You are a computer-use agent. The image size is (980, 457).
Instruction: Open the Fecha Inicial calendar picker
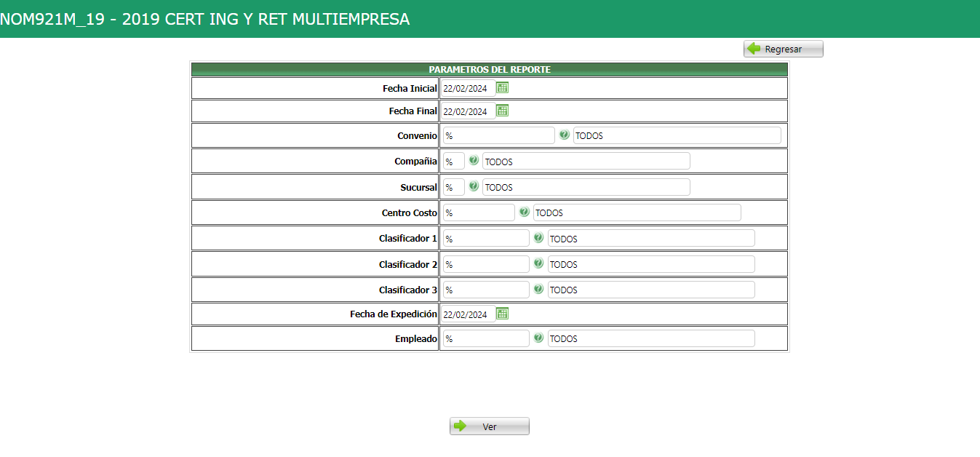(x=502, y=88)
